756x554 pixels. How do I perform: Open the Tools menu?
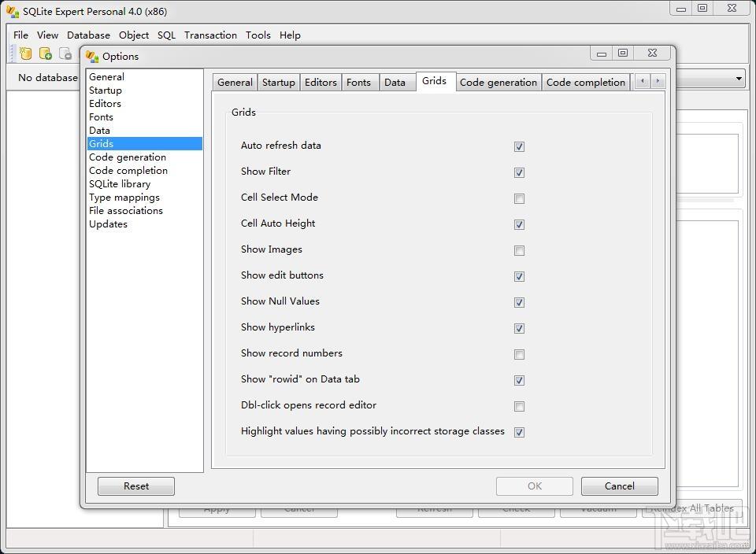pyautogui.click(x=258, y=35)
